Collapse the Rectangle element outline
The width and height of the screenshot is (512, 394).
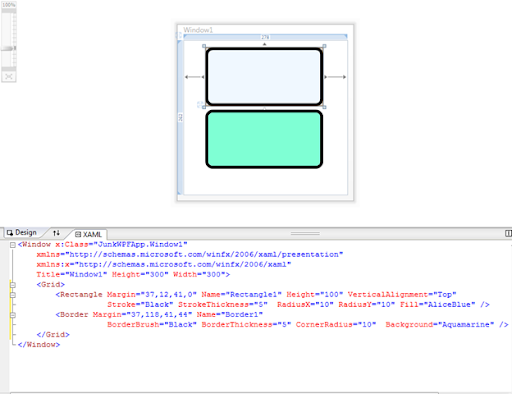(13, 295)
